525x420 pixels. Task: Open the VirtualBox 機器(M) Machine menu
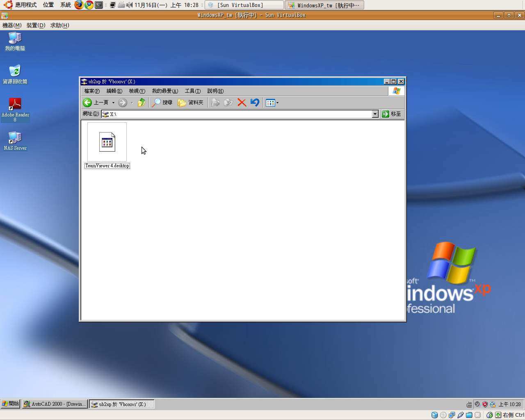point(12,25)
